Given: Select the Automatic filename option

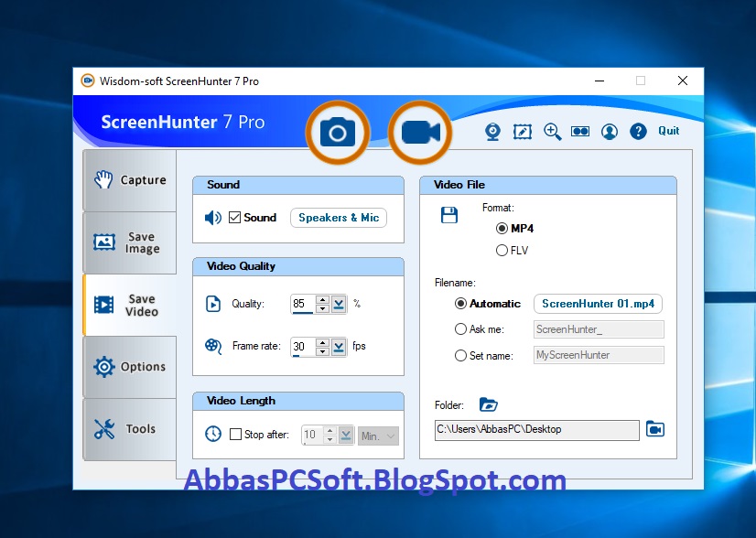Looking at the screenshot, I should coord(461,303).
